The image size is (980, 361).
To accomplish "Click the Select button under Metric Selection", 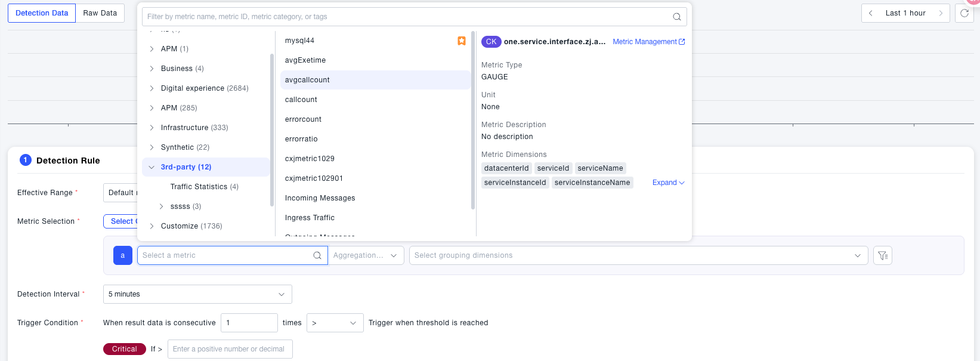I will click(x=121, y=221).
